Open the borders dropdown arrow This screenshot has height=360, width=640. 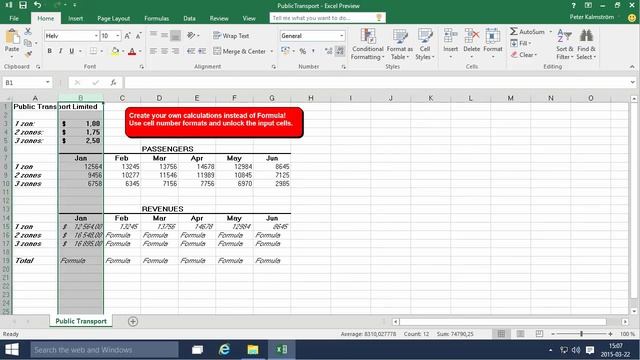tap(101, 51)
